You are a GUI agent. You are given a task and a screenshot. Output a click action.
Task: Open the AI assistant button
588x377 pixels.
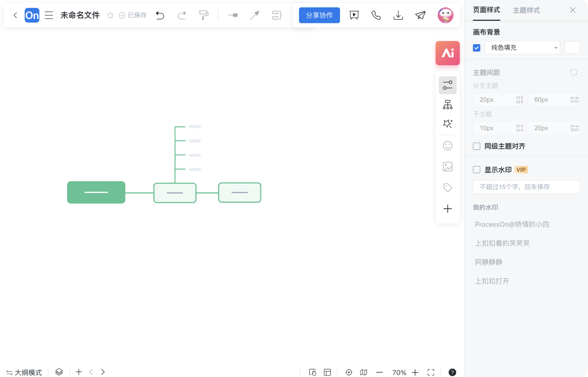click(447, 53)
